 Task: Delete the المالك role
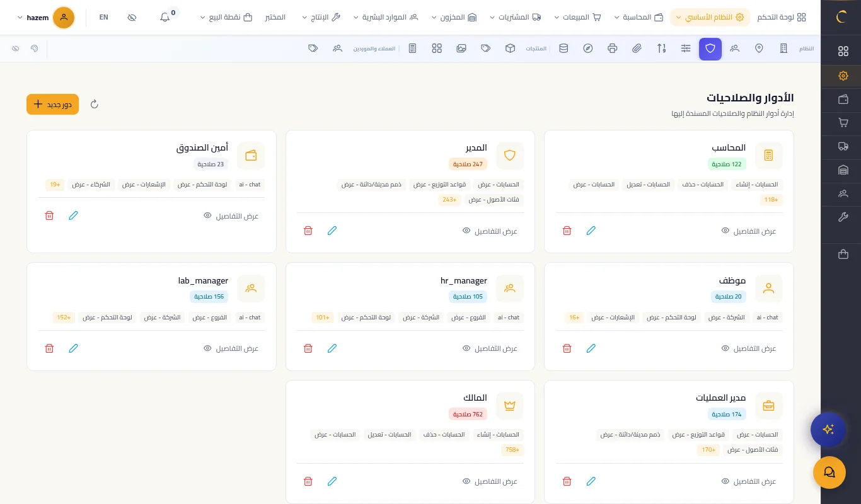click(308, 481)
